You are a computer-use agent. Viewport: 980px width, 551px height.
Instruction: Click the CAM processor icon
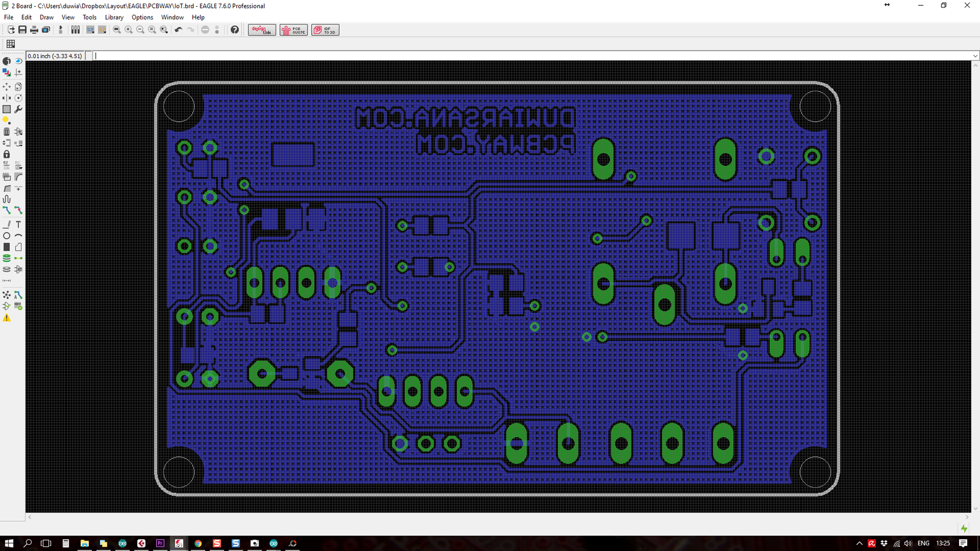pyautogui.click(x=46, y=30)
